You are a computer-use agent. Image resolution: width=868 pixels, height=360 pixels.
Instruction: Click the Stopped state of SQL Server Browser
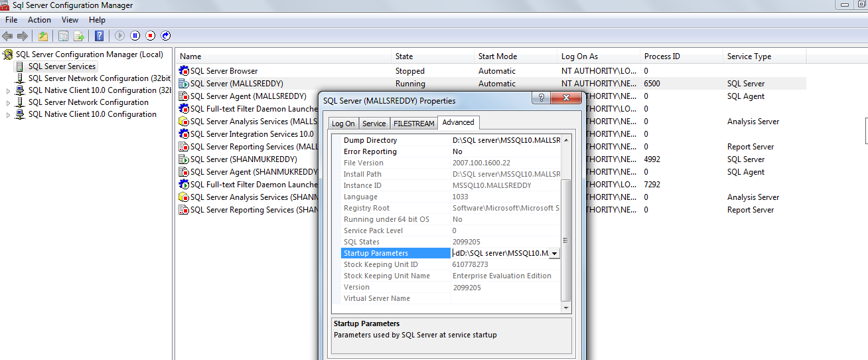click(410, 71)
